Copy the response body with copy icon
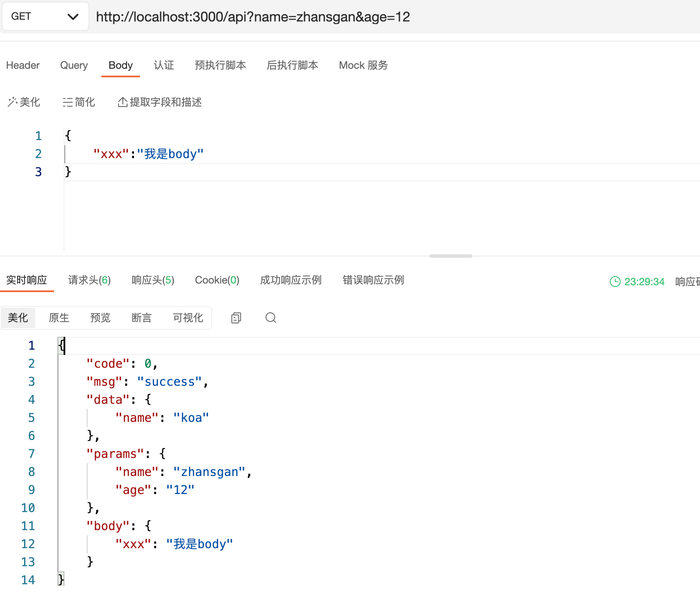Screen dimensions: 700x598 pos(236,318)
